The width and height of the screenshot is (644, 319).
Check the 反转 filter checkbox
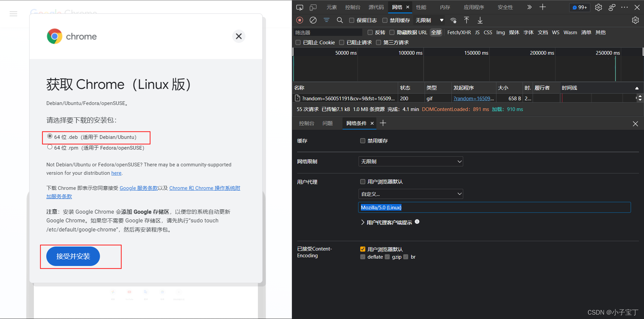coord(370,33)
